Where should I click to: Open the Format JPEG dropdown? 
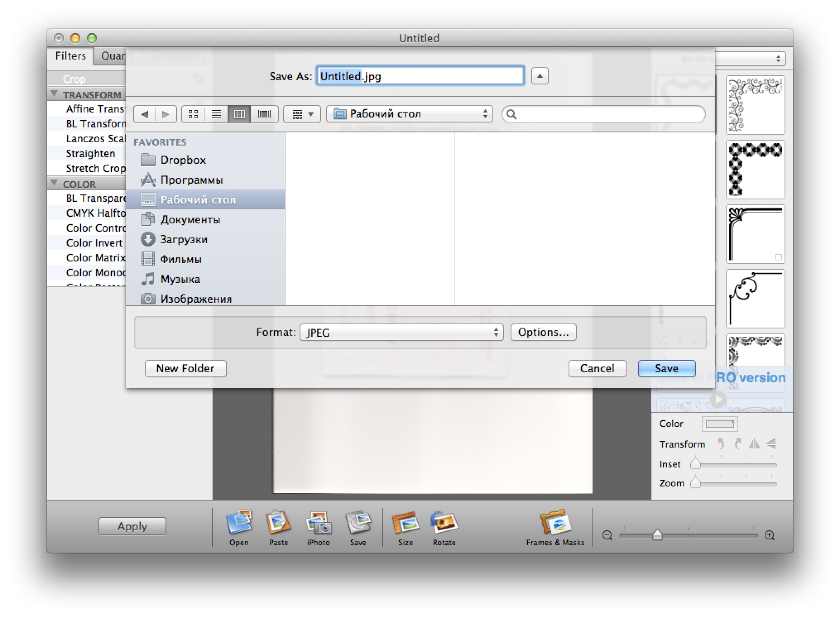(x=401, y=333)
